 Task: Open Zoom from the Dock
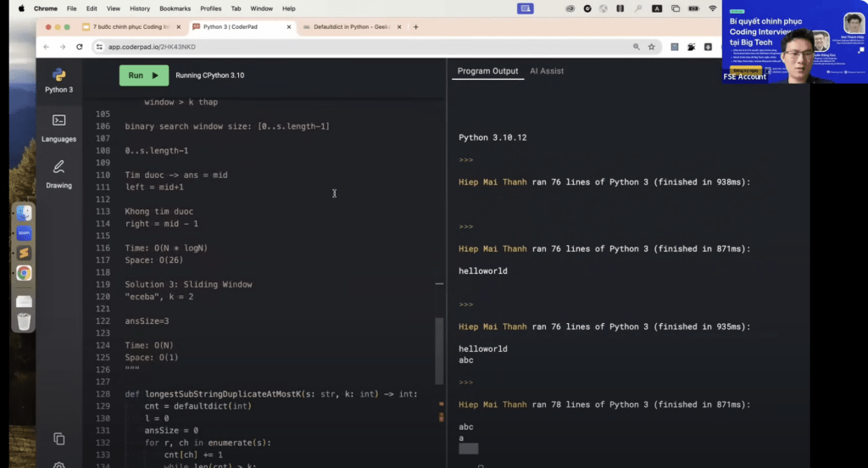click(24, 233)
